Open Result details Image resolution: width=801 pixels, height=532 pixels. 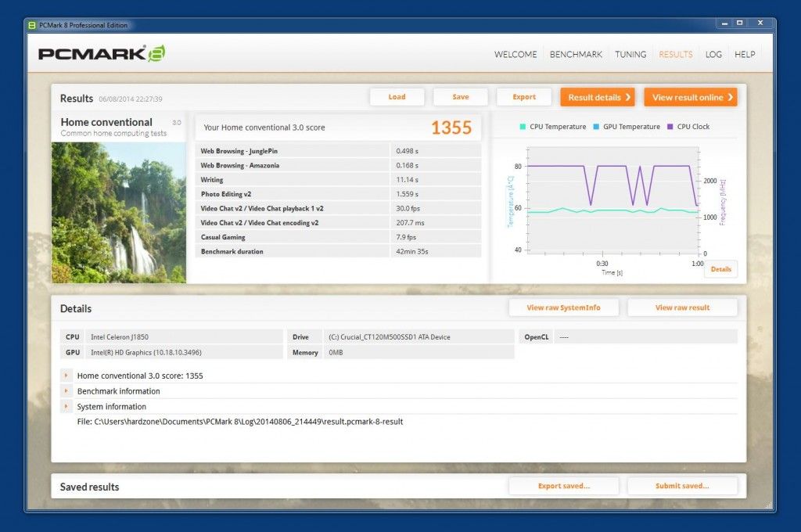click(x=597, y=97)
